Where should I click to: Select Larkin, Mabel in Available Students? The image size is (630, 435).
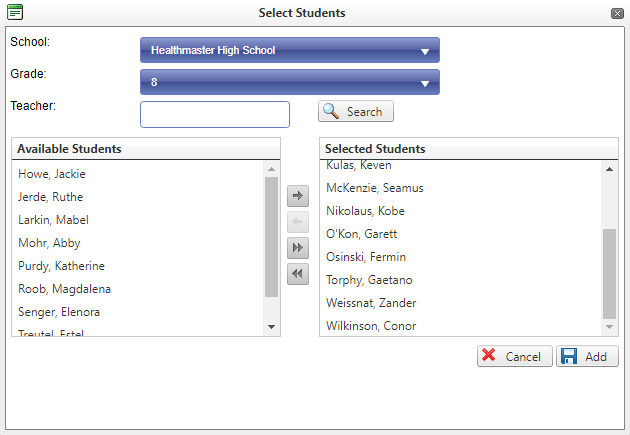coord(138,220)
